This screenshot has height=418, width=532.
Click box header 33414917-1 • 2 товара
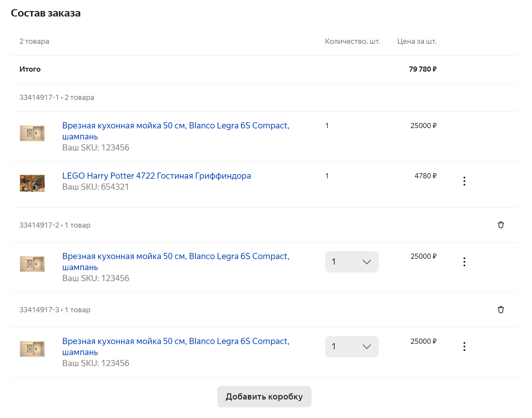(57, 98)
